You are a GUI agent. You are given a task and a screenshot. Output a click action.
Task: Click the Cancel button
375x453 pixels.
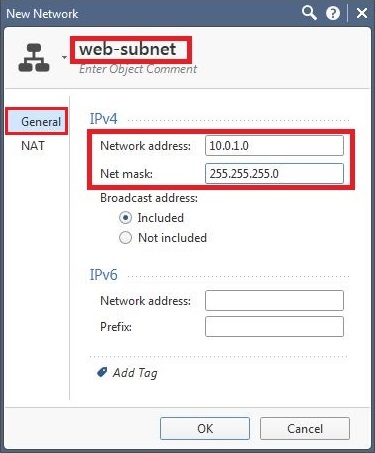pos(305,429)
